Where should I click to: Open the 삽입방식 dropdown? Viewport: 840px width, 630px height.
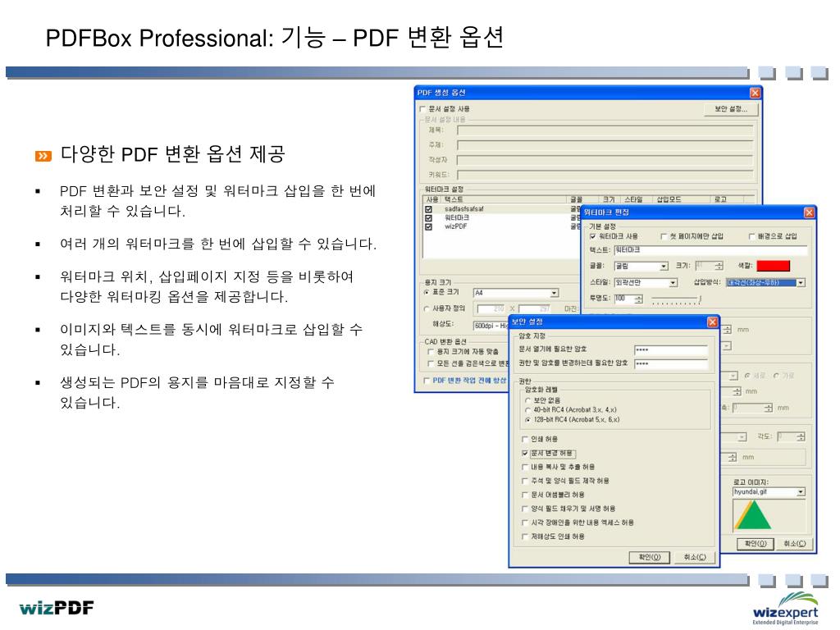801,283
